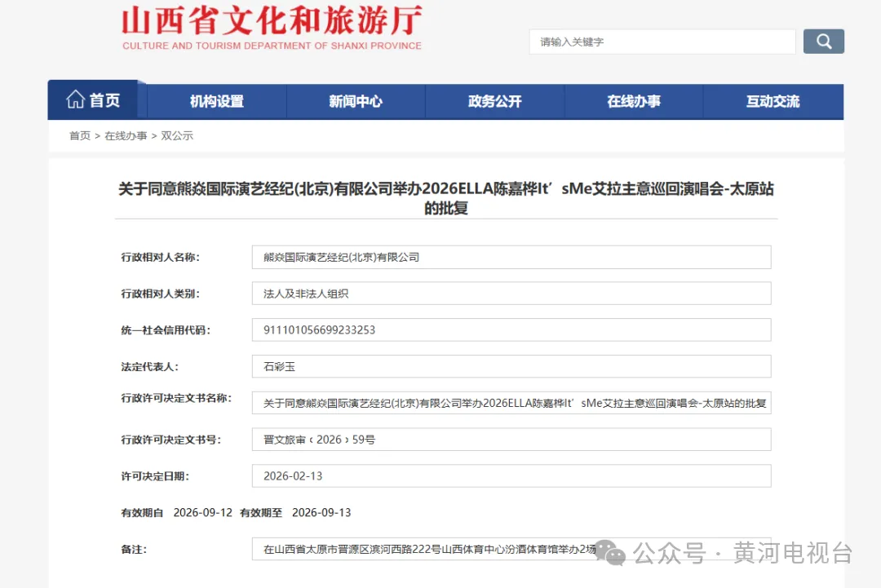
Task: Click the 行政相对人名称 field
Action: [x=511, y=257]
